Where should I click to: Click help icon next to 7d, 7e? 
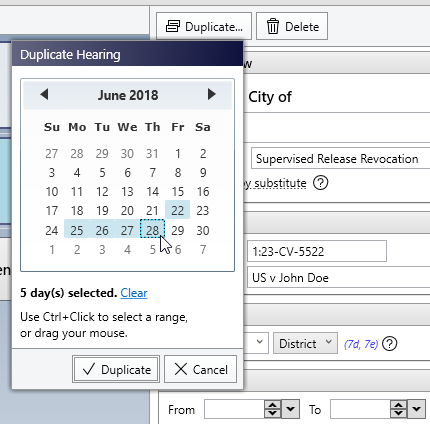[x=389, y=344]
